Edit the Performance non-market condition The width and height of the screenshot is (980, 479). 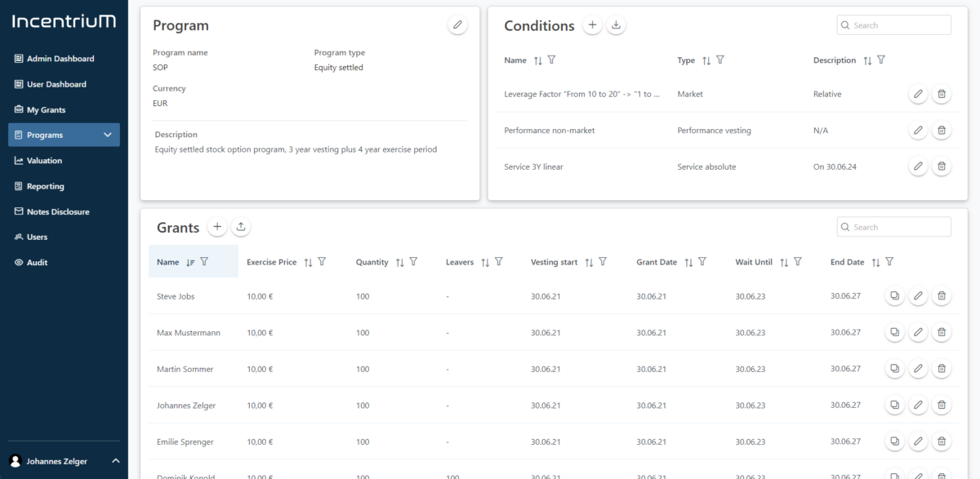point(918,131)
